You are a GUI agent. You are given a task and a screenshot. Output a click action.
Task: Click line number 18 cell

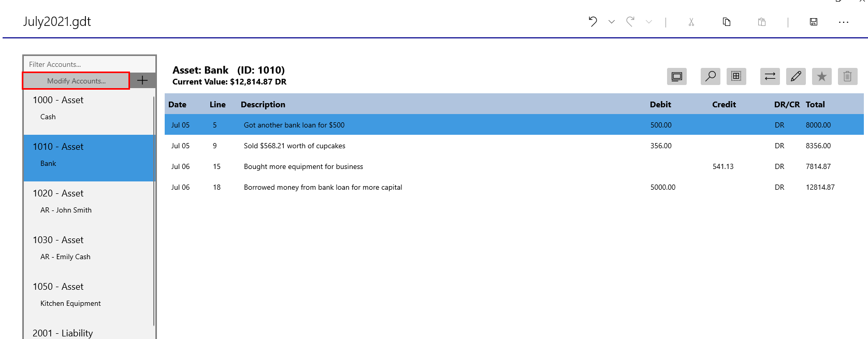coord(216,187)
